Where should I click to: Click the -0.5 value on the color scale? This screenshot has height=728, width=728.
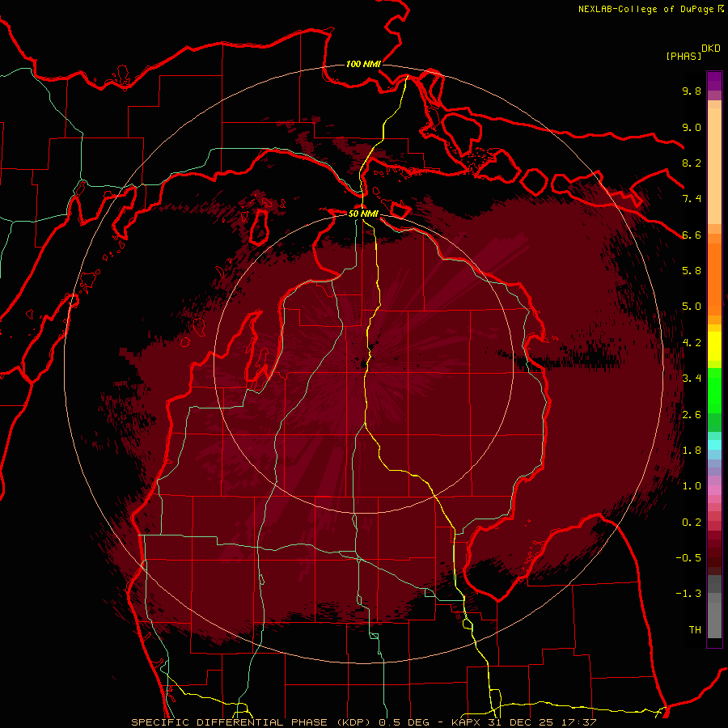[688, 558]
